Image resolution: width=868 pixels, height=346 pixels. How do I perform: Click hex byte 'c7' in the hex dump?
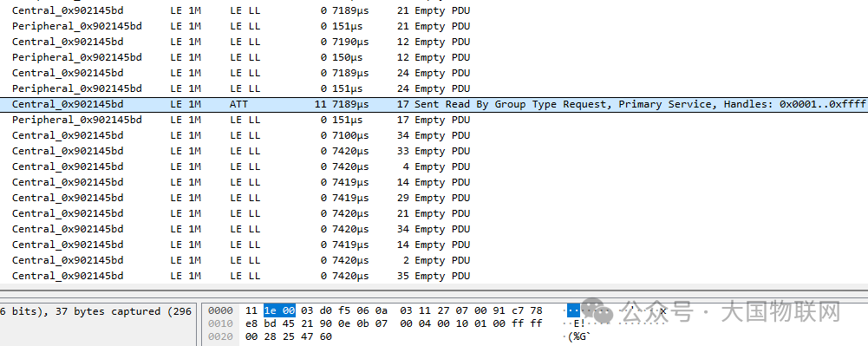[518, 310]
